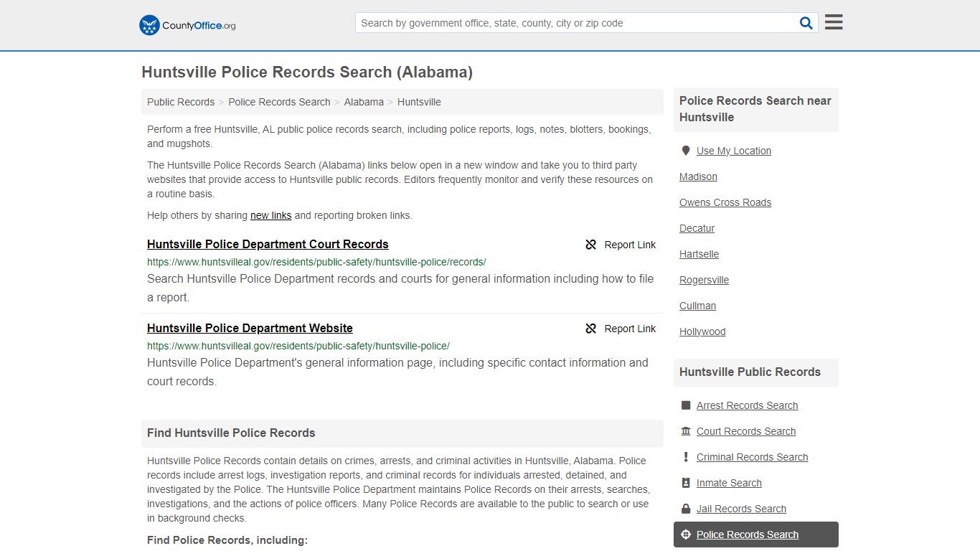Open the Huntsville breadcrumb link
980x551 pixels.
pyautogui.click(x=419, y=102)
